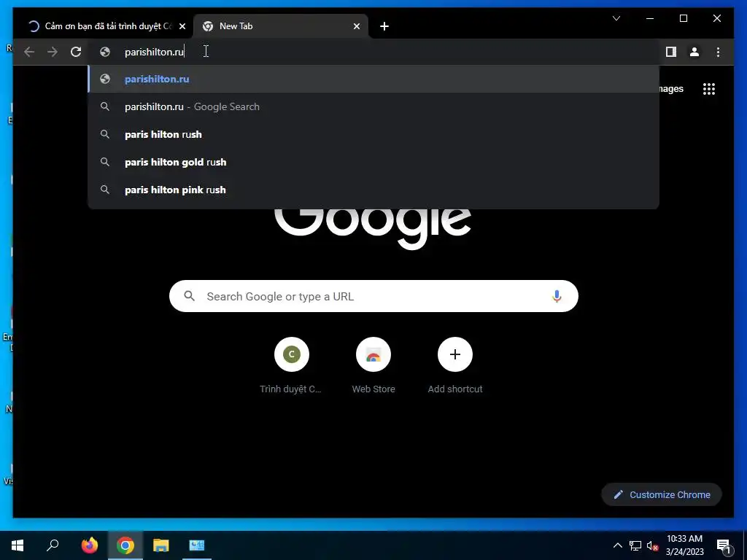Viewport: 747px width, 560px height.
Task: Click the address bar text parishilton.ru
Action: click(155, 52)
